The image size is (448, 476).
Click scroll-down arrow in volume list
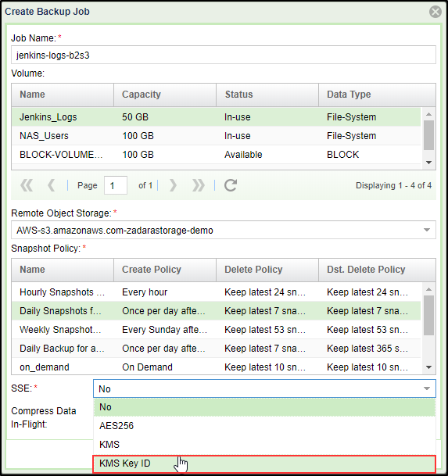(x=428, y=163)
